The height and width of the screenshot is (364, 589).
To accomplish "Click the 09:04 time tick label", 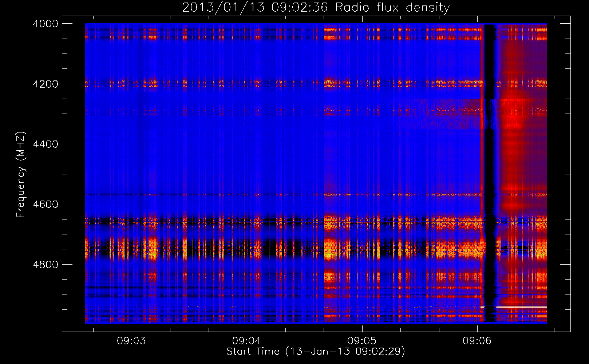I will click(x=247, y=341).
